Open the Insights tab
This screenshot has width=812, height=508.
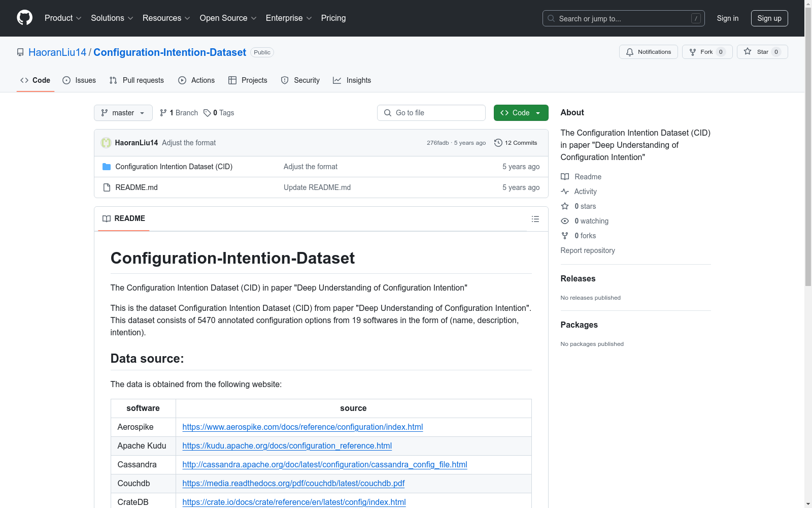[352, 80]
